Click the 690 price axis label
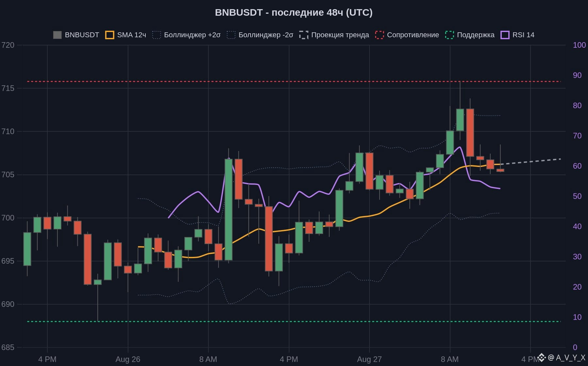This screenshot has width=588, height=366. click(8, 304)
